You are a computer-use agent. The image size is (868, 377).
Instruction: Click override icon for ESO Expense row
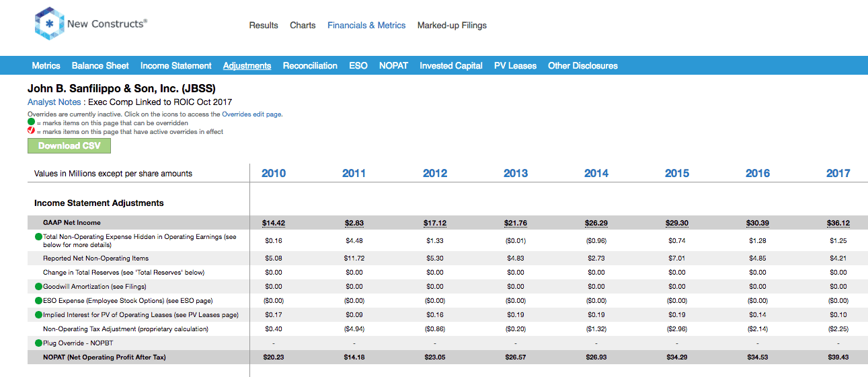pos(38,301)
